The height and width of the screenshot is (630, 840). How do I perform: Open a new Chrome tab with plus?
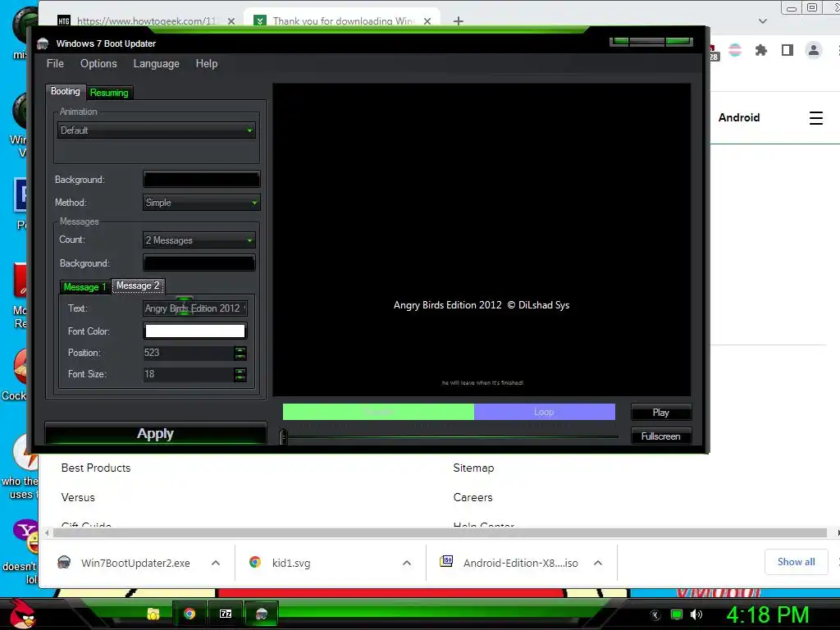[458, 21]
